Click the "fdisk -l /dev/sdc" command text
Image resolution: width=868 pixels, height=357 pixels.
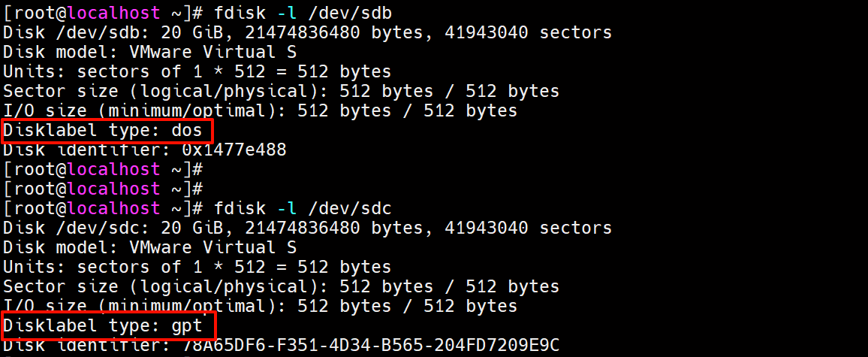click(299, 208)
